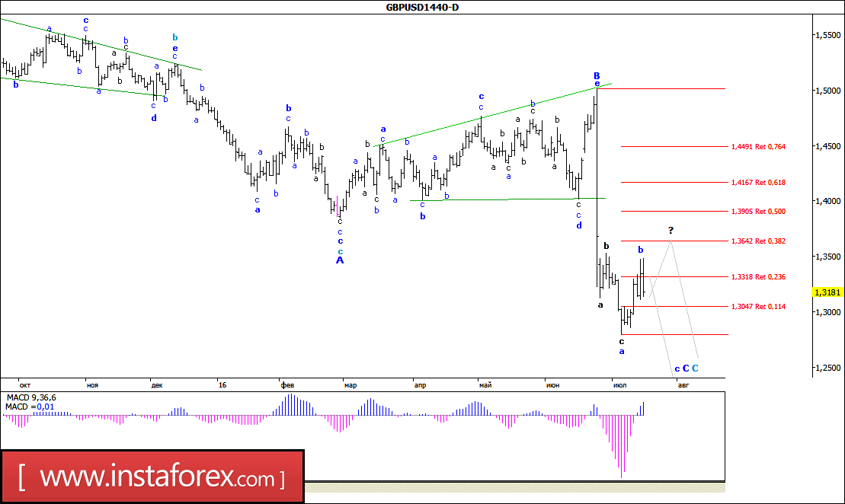Click the 1,4500 price axis value
Viewport: 845px width, 504px height.
pyautogui.click(x=827, y=146)
